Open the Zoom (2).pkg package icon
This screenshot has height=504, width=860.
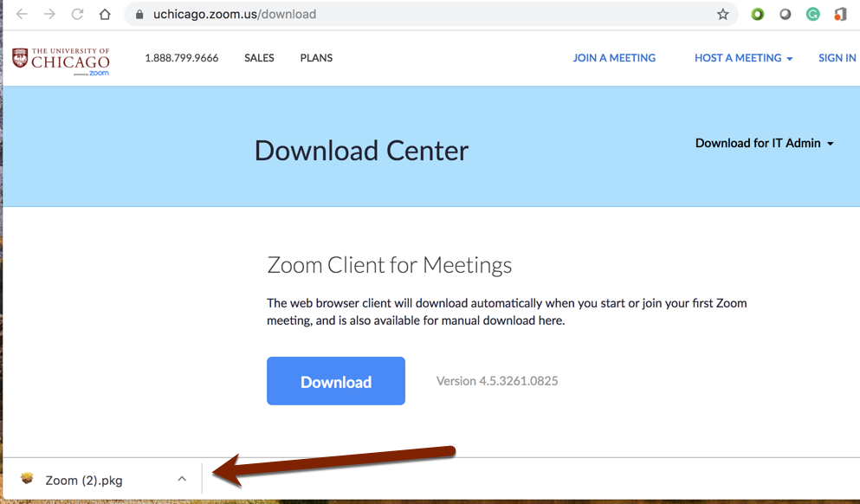pyautogui.click(x=27, y=480)
